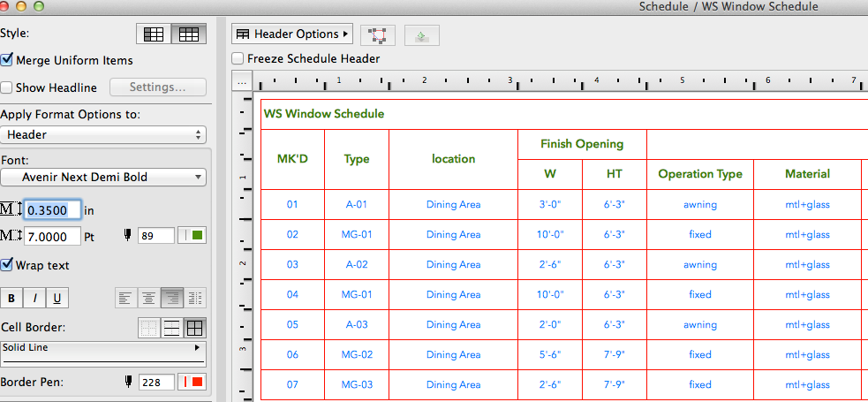Uncheck the Wrap text option
Screen dimensions: 868x402
point(7,265)
